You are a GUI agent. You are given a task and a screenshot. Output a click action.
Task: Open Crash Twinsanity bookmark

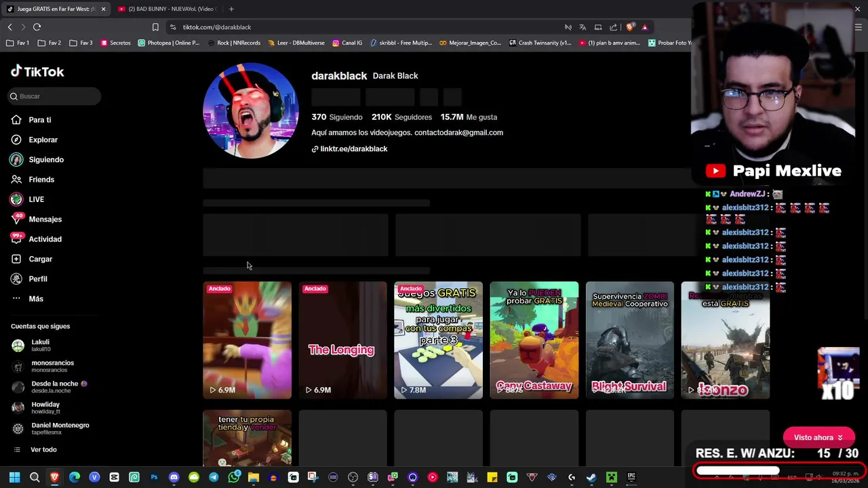coord(540,43)
